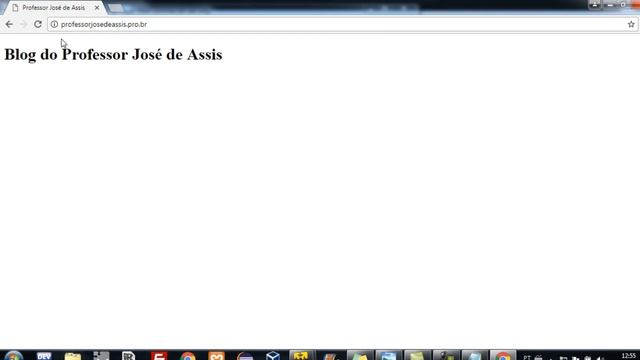Launch Dev-C++ from the taskbar
The image size is (640, 360).
[44, 356]
